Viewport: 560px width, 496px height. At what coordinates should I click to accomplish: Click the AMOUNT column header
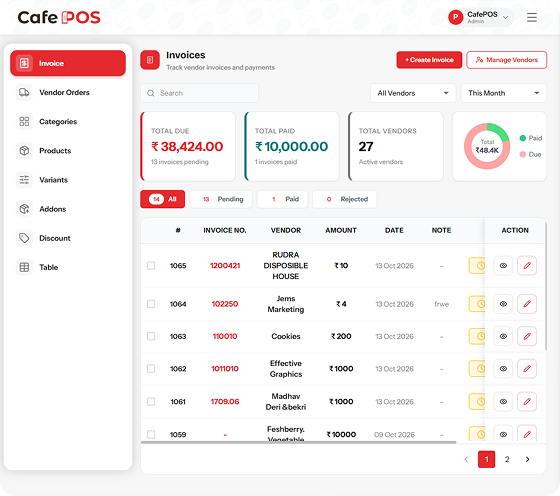[x=341, y=231]
